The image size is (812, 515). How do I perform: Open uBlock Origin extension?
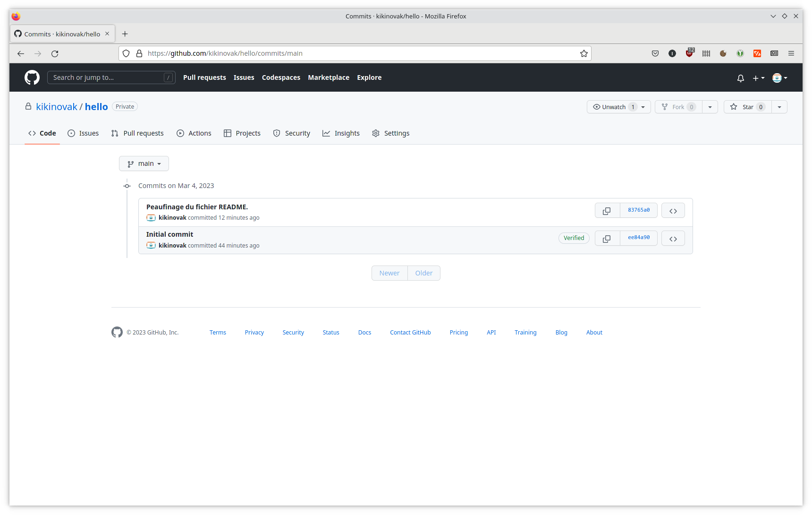[x=690, y=53]
